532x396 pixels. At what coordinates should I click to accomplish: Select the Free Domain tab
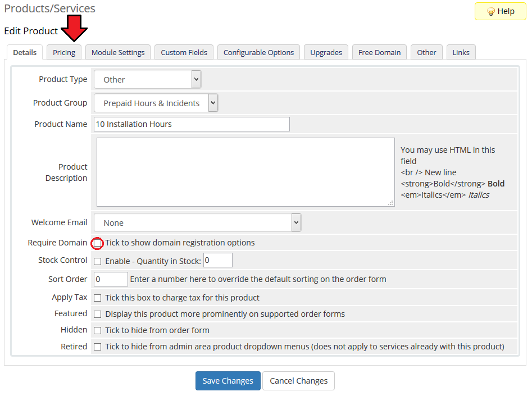(x=379, y=52)
